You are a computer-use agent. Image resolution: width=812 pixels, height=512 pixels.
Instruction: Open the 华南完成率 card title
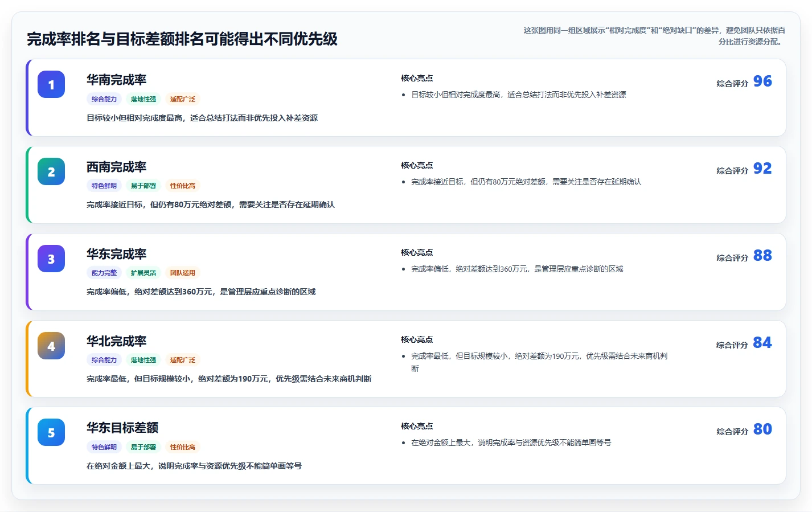(117, 80)
